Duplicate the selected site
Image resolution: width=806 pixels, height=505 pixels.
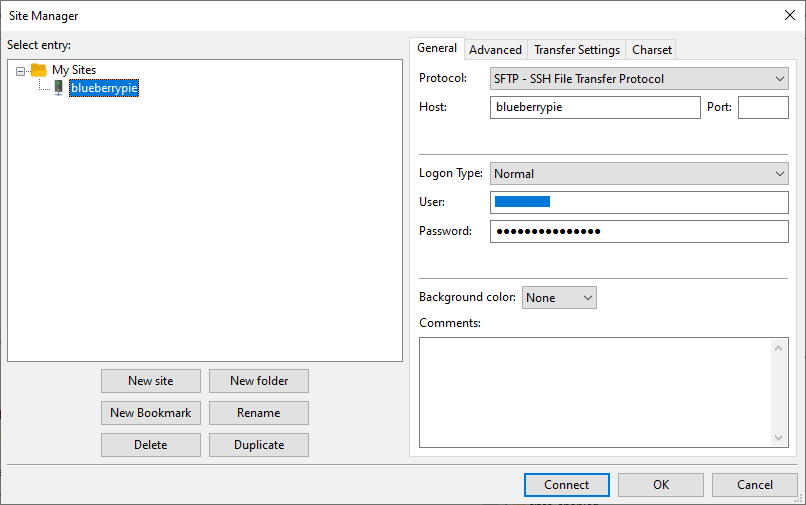pyautogui.click(x=259, y=445)
